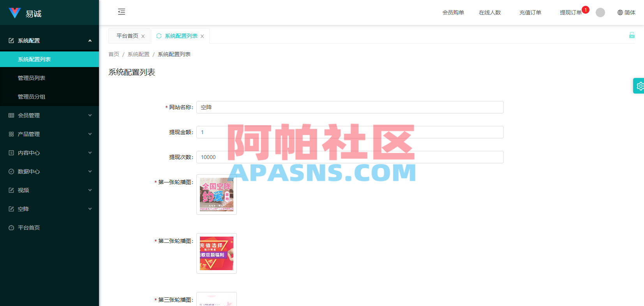
Task: Click the refresh icon on 系统配置列表 tab
Action: [x=159, y=36]
